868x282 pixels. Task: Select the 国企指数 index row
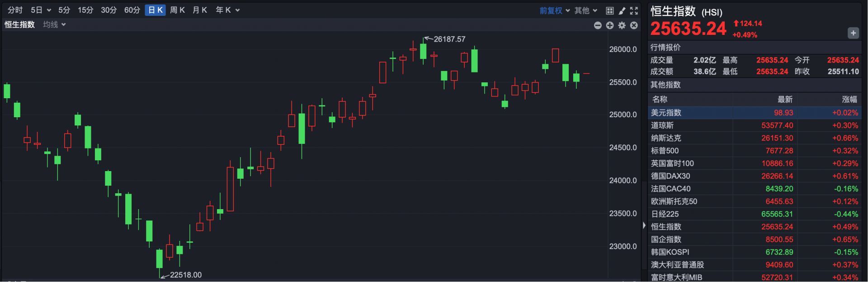coord(755,239)
